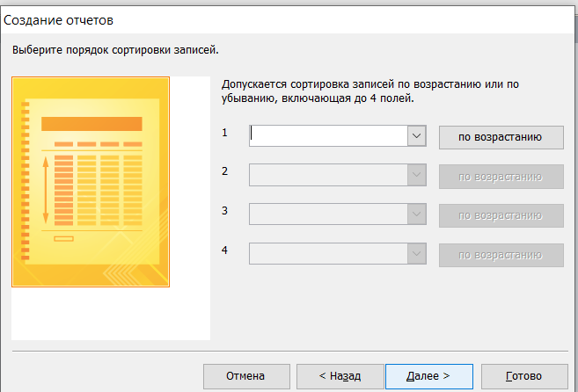Toggle third 'по возрастанию' sort order button
The height and width of the screenshot is (392, 578).
tap(501, 215)
